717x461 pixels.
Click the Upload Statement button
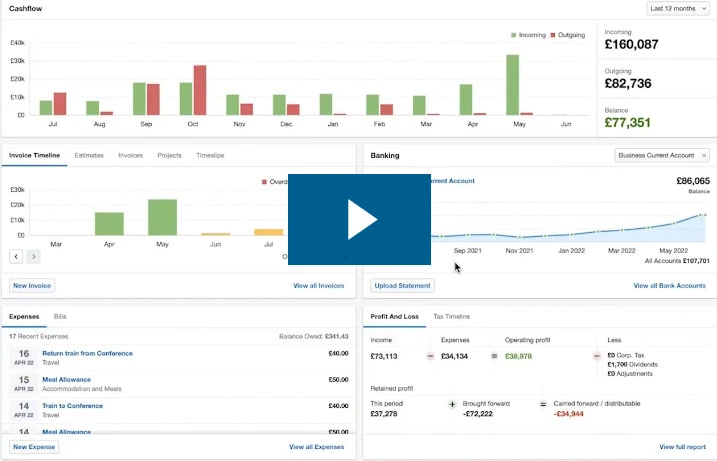click(x=402, y=285)
